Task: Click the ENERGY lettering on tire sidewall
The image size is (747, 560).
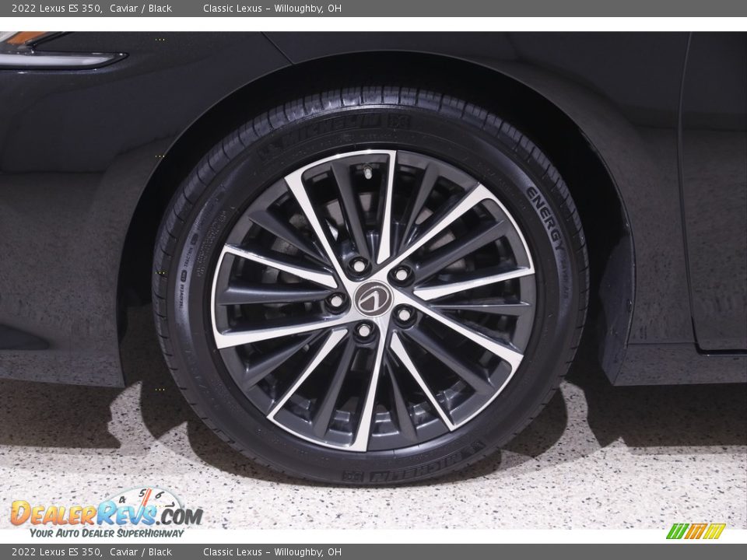Action: tap(546, 219)
